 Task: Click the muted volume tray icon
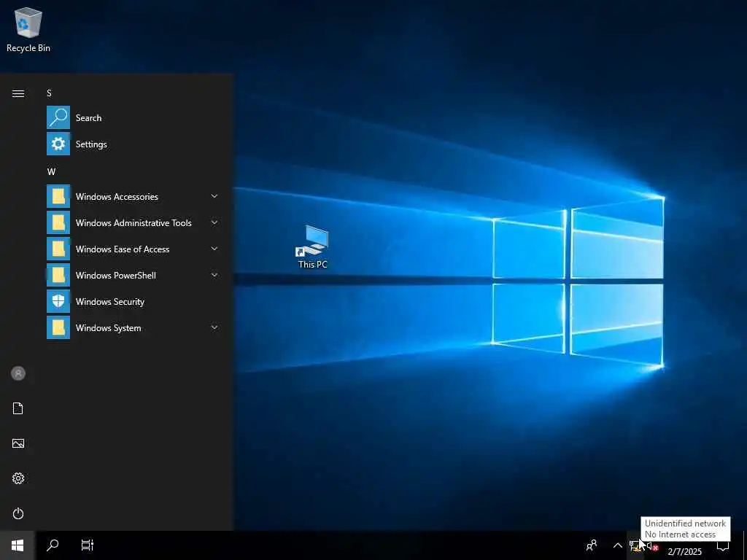click(652, 546)
